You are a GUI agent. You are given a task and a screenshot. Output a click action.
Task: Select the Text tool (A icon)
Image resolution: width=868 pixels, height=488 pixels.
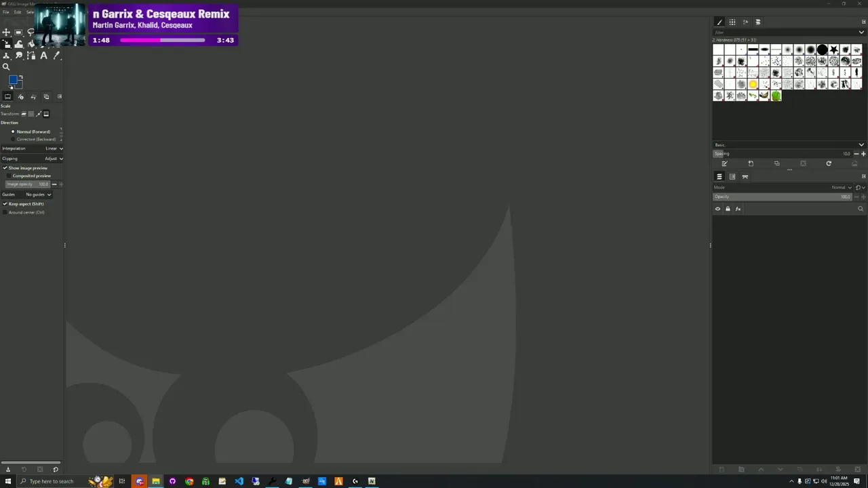pyautogui.click(x=43, y=56)
